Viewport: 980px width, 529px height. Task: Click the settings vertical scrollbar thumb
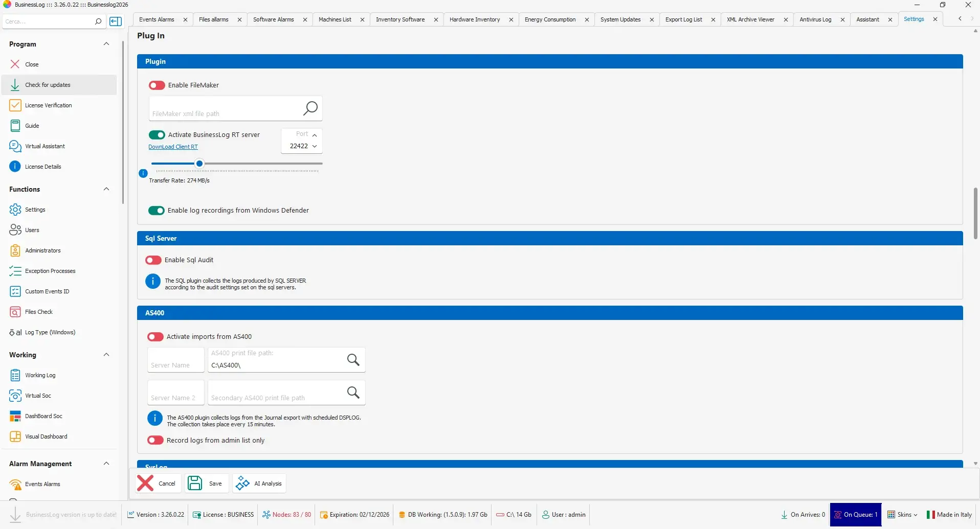[975, 213]
